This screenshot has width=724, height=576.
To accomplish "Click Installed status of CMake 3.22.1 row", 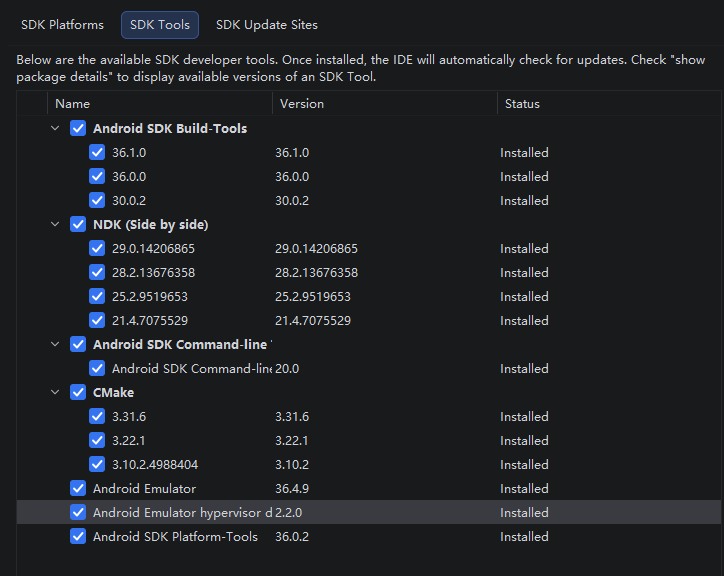I will point(524,441).
